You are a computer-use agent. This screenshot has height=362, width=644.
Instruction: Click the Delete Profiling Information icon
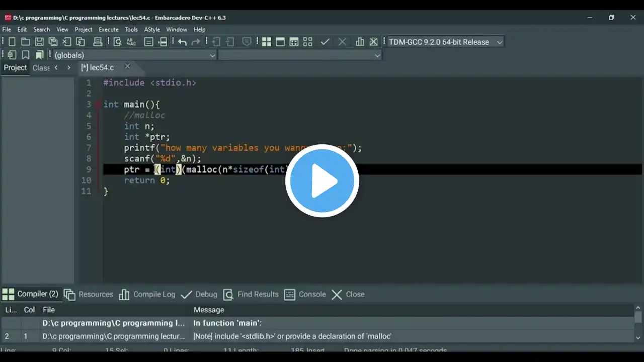[374, 42]
